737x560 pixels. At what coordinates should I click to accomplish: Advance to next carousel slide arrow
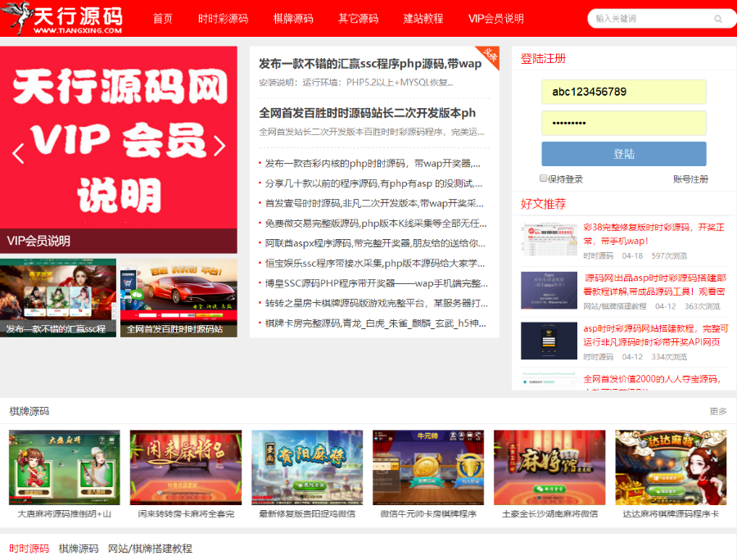(x=219, y=147)
